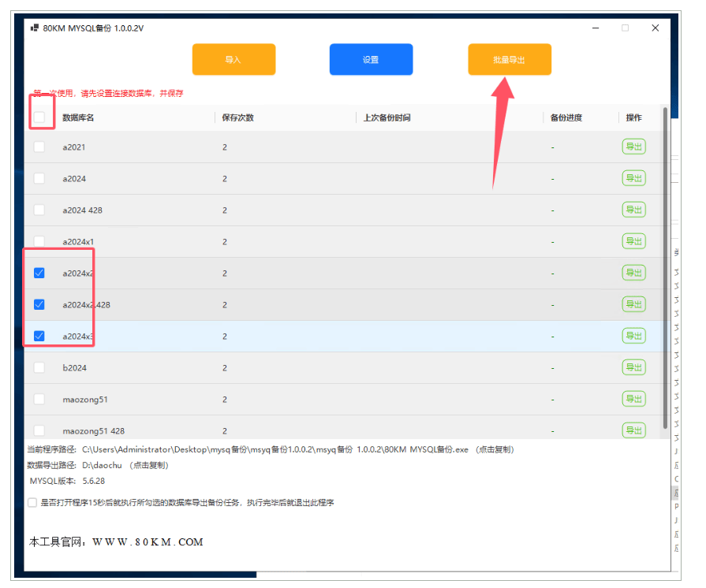
Task: Check the a2021 row checkbox
Action: [x=39, y=147]
